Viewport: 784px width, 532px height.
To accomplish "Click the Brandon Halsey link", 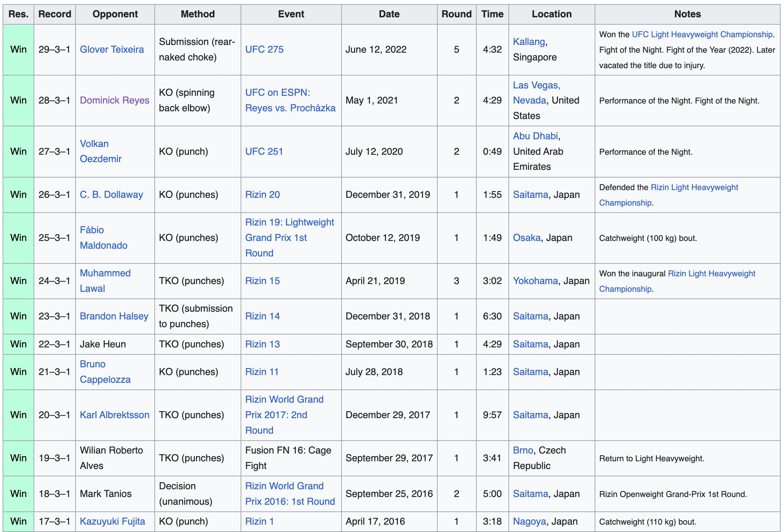I will coord(114,316).
